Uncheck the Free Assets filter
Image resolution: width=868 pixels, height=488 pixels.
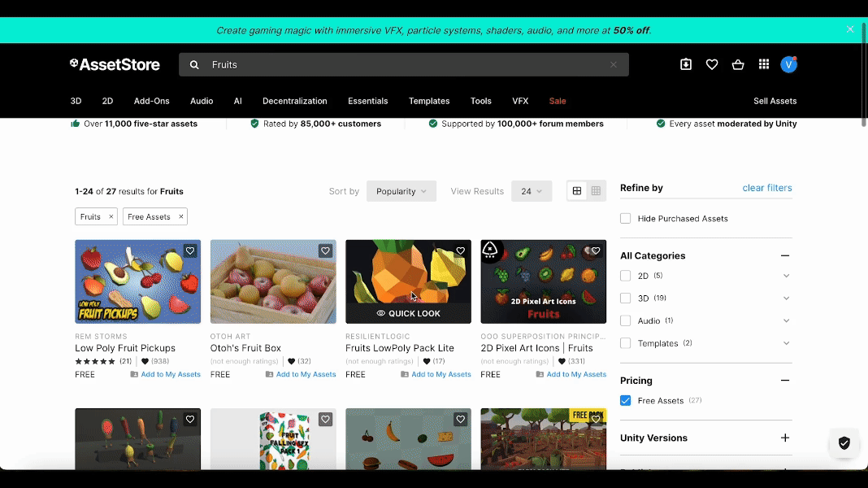625,400
